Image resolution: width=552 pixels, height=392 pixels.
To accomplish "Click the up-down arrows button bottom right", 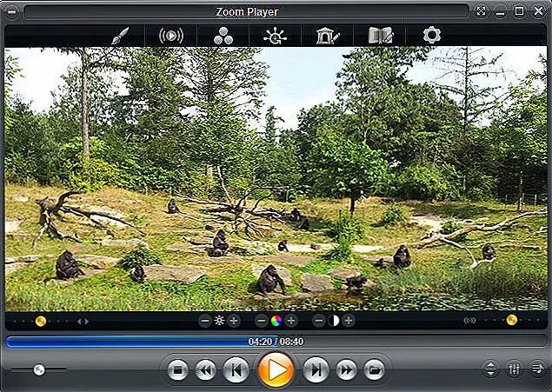I will pos(491,369).
